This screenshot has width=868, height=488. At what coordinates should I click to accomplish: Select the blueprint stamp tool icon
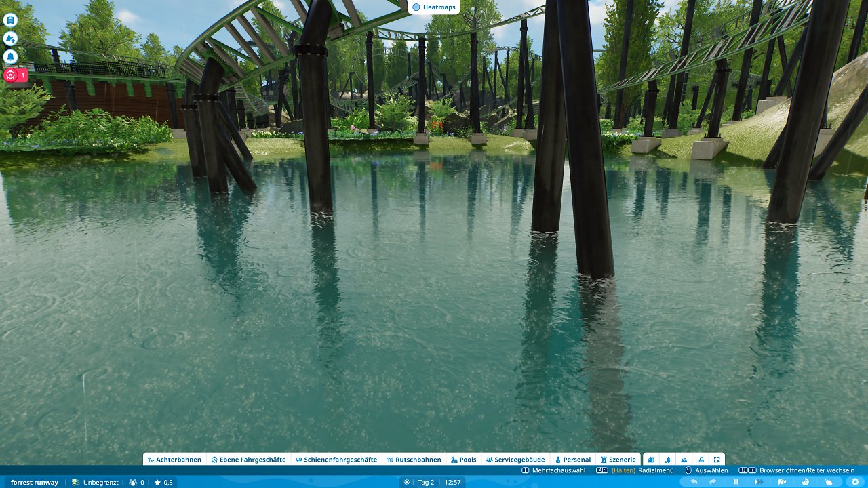point(701,460)
